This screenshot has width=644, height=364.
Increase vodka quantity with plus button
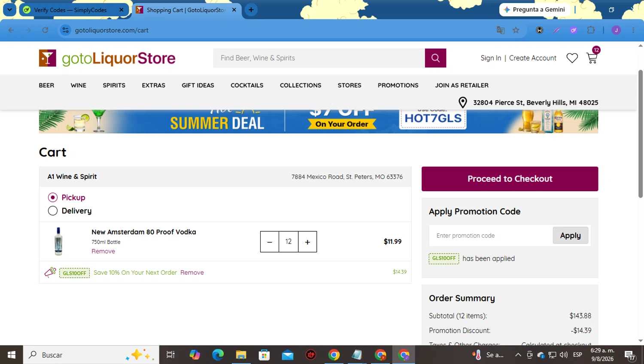tap(307, 242)
